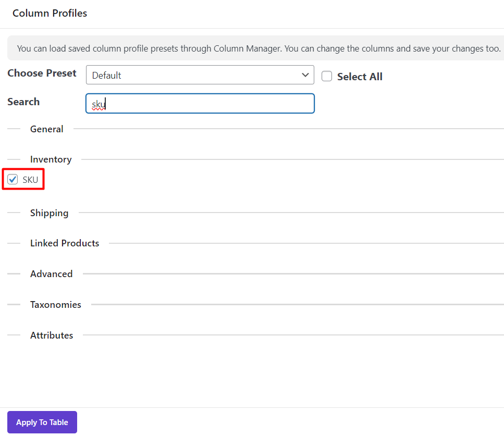The height and width of the screenshot is (436, 504).
Task: Expand the Attributes section
Action: tap(52, 335)
